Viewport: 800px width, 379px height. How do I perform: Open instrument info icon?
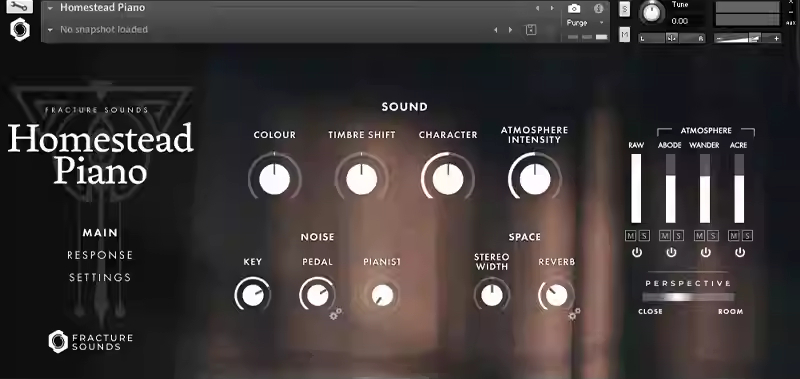click(x=598, y=8)
